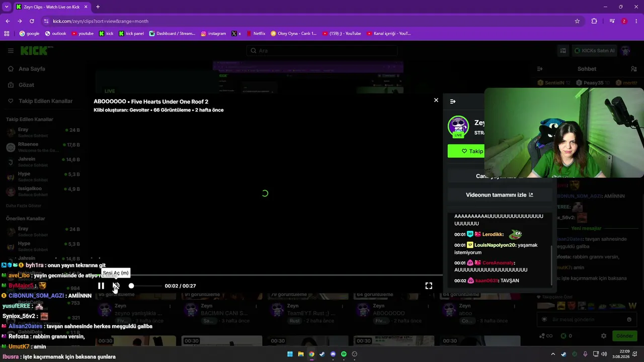Screen dimensions: 644x362
Task: Focus the Ara search field
Action: point(322,51)
